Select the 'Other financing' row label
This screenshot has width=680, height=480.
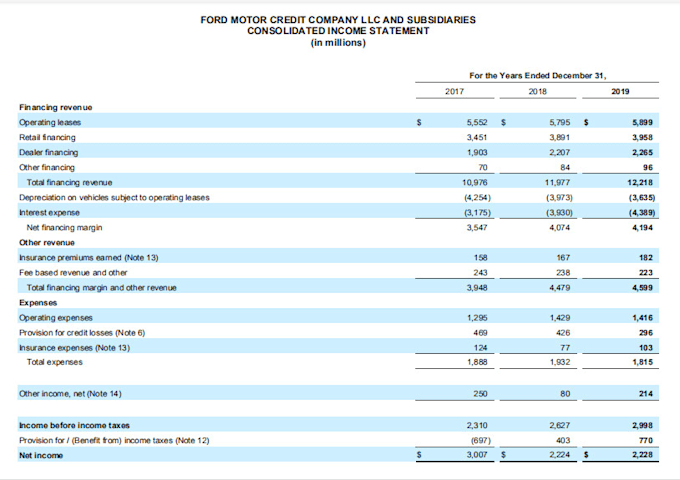point(47,167)
